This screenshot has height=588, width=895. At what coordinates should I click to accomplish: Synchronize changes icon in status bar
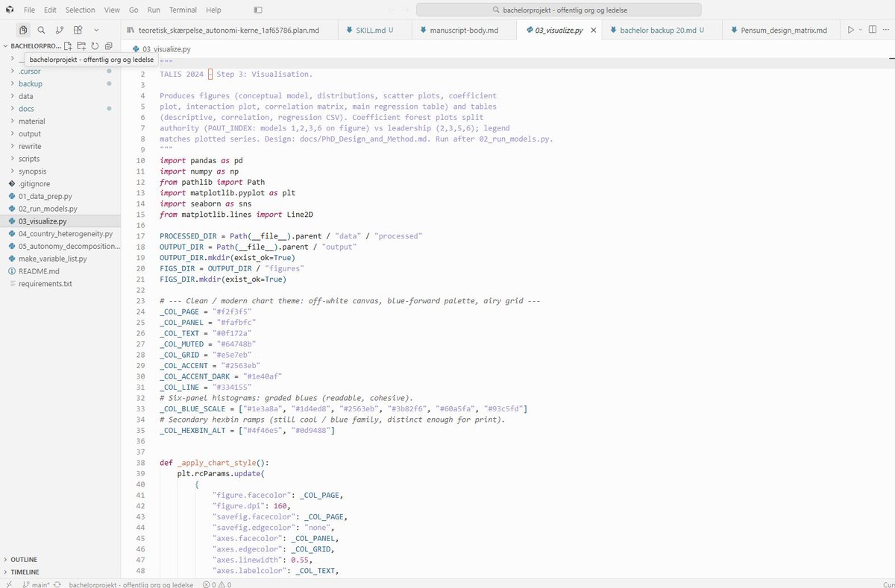[x=58, y=584]
